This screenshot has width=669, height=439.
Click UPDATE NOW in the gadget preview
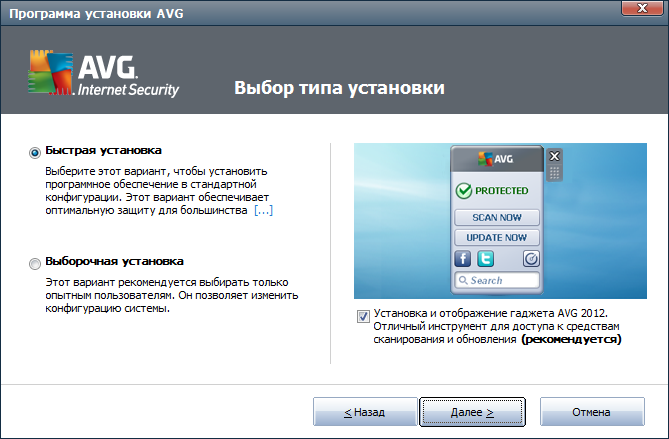pyautogui.click(x=497, y=238)
